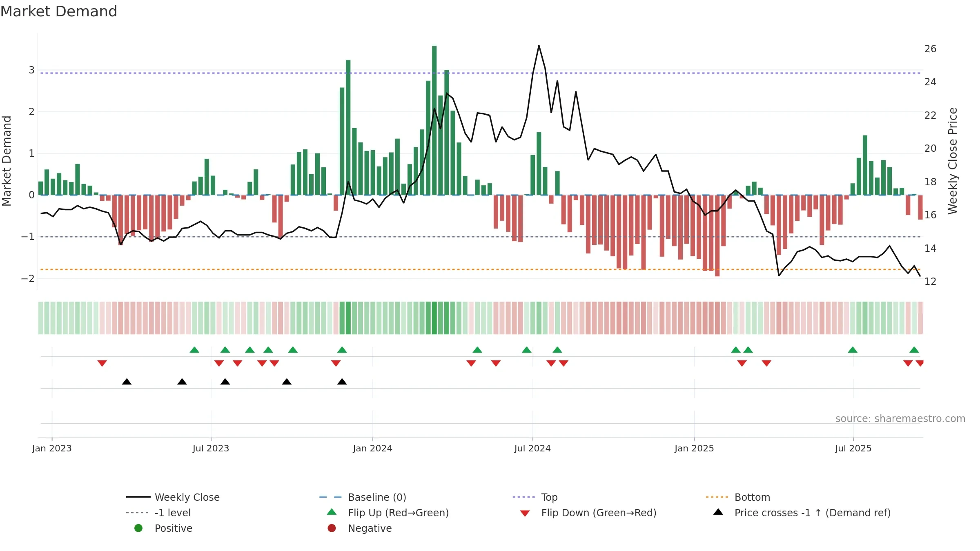
Task: Click the Jan 2023 axis label
Action: click(52, 448)
